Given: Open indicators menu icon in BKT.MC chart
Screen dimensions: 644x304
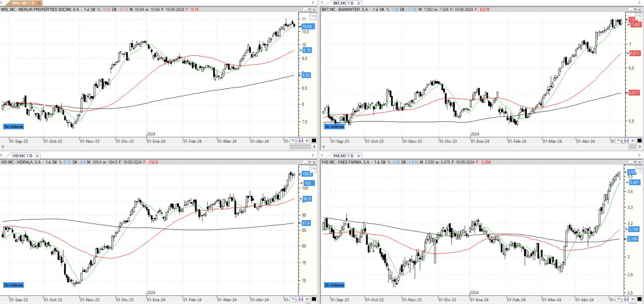Looking at the screenshot, I should [x=618, y=140].
